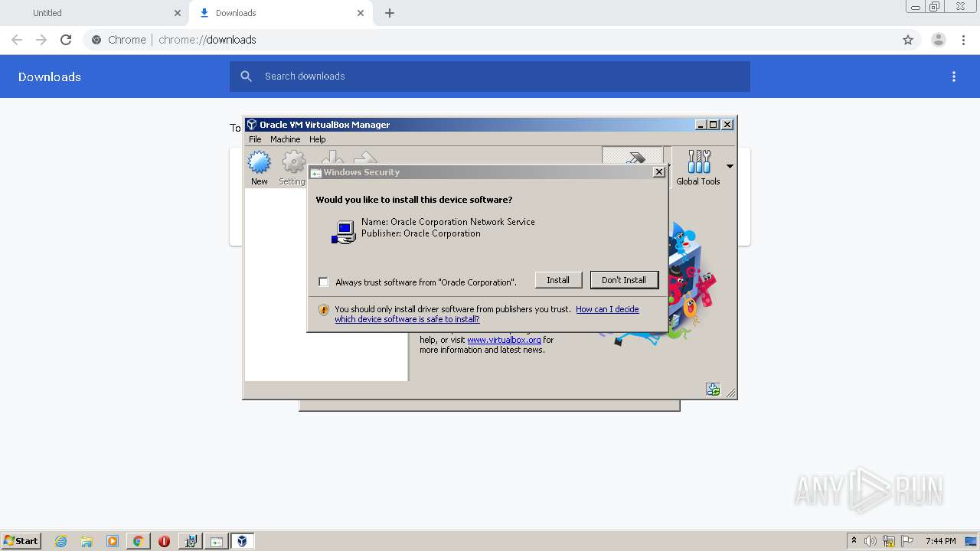Launch Internet Explorer from the taskbar

pyautogui.click(x=60, y=541)
